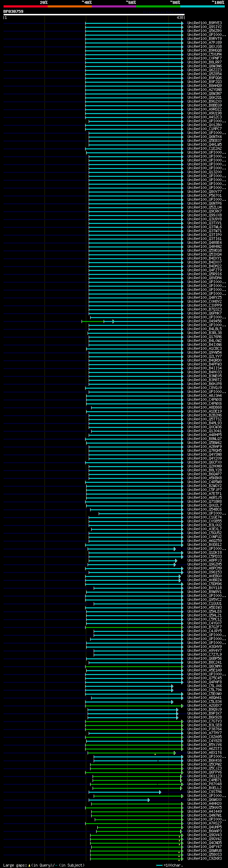Click the =100char. scale legend

tap(170, 866)
